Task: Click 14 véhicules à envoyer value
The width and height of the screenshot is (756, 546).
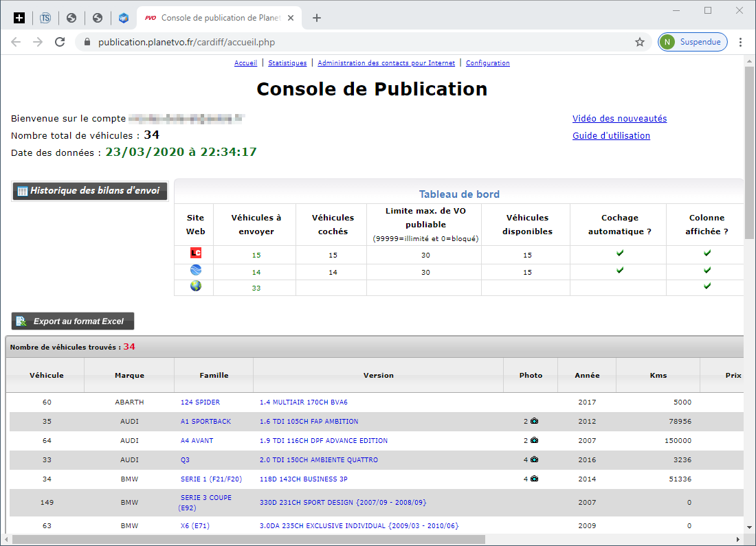Action: point(256,272)
